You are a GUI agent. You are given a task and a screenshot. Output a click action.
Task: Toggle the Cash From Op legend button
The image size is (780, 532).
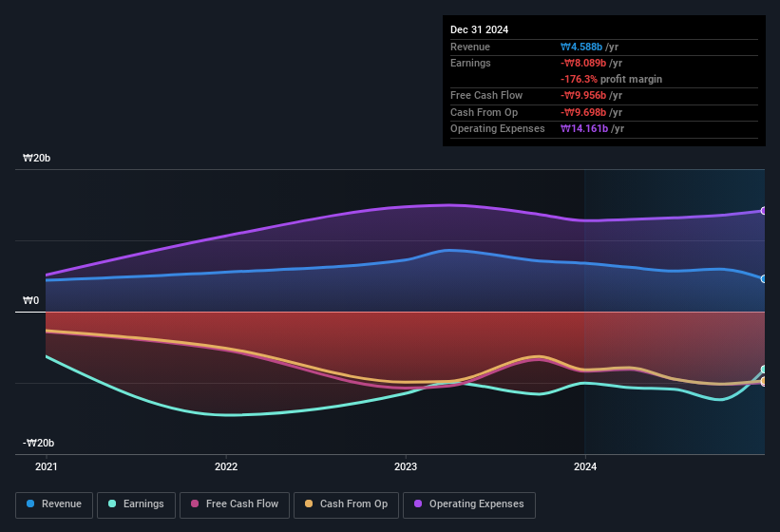tap(346, 504)
